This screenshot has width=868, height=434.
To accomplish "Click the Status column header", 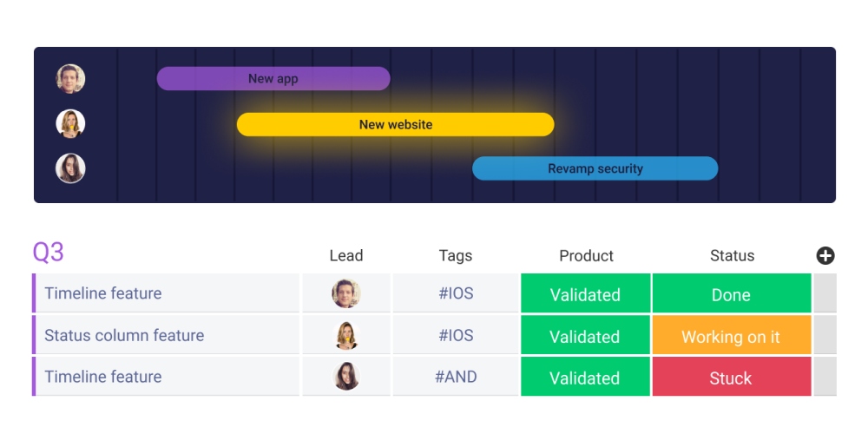I will point(732,255).
